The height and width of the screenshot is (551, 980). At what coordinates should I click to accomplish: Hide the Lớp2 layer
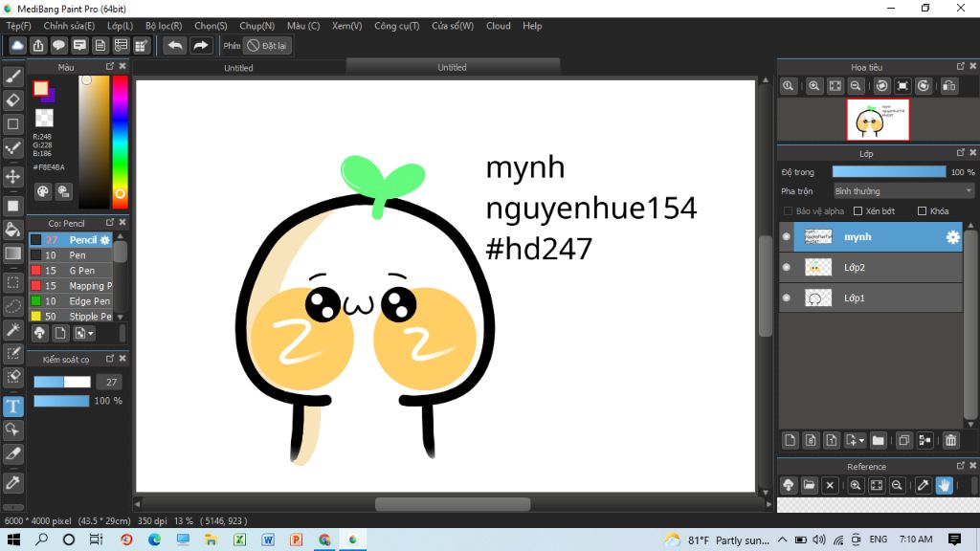(787, 268)
